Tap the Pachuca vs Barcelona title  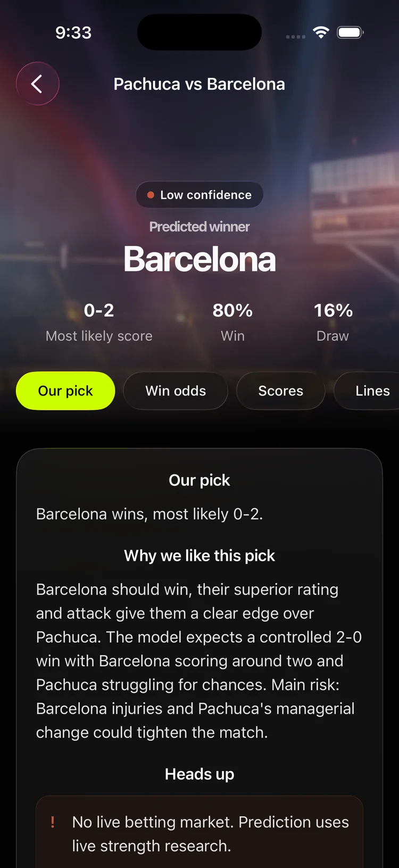(x=199, y=84)
